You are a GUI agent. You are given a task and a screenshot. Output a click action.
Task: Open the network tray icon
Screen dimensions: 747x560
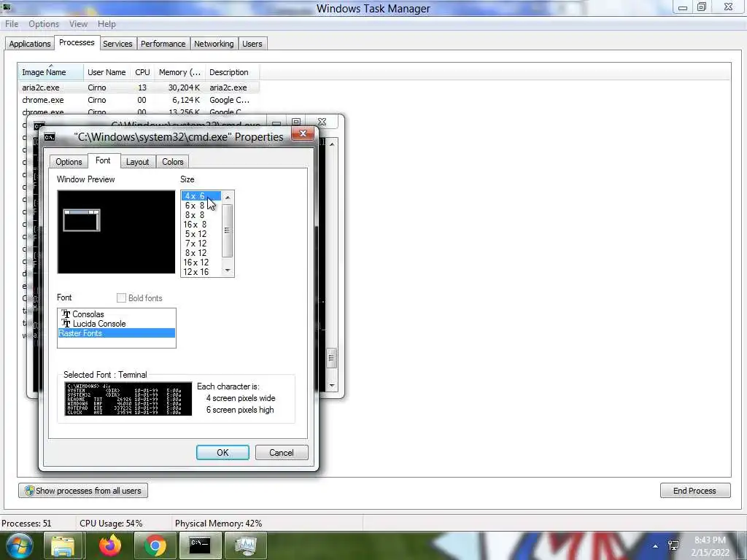[673, 545]
